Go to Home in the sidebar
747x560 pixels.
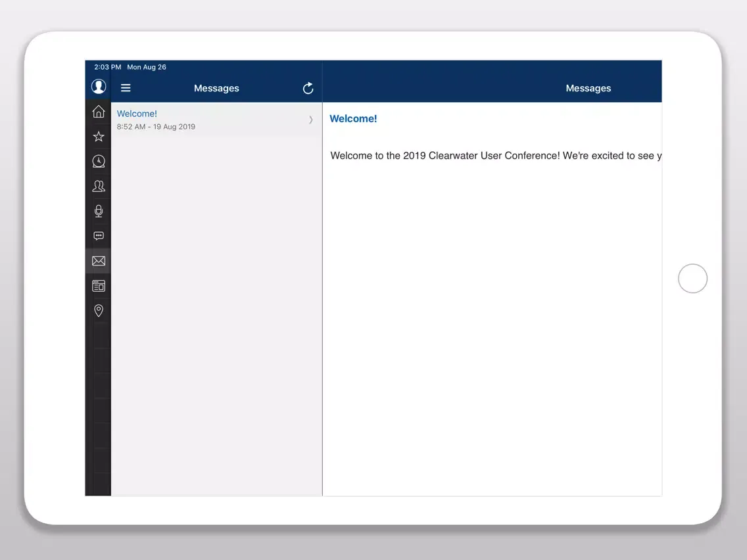(99, 112)
